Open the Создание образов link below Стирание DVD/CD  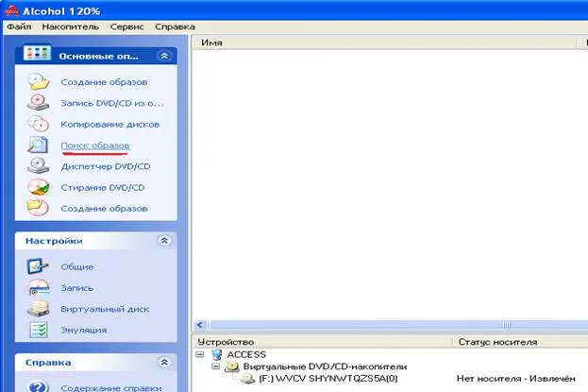click(x=104, y=209)
